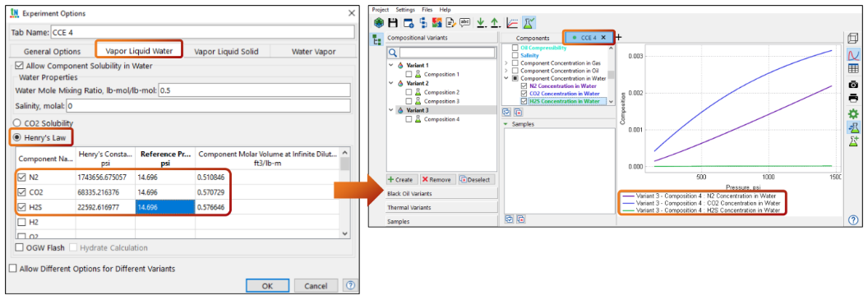This screenshot has width=868, height=300.
Task: Toggle Allow Different Options for Different Variants
Action: click(x=12, y=269)
